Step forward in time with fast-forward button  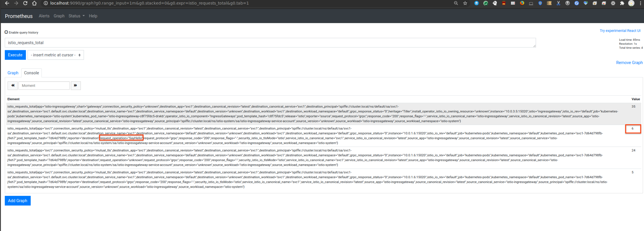(76, 85)
